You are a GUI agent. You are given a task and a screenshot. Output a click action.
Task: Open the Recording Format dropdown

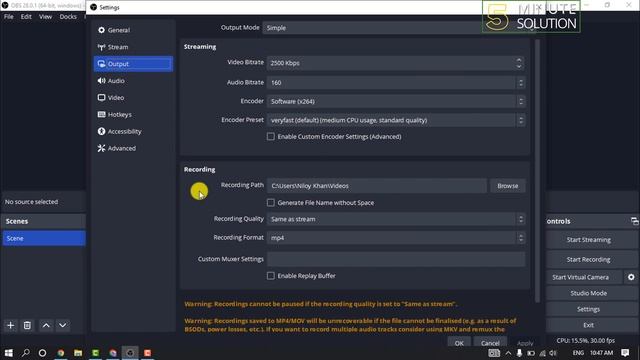point(396,238)
